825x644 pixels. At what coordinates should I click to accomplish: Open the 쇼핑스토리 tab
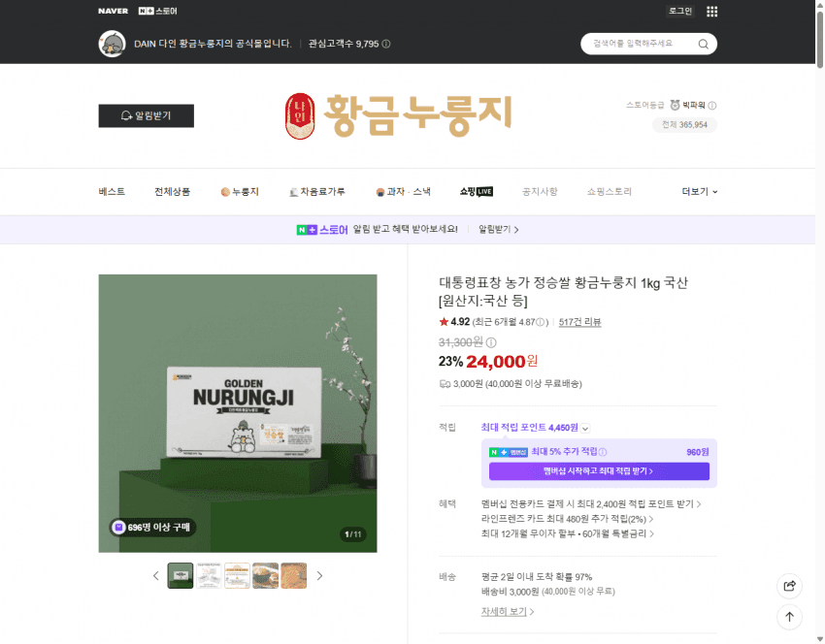point(609,192)
